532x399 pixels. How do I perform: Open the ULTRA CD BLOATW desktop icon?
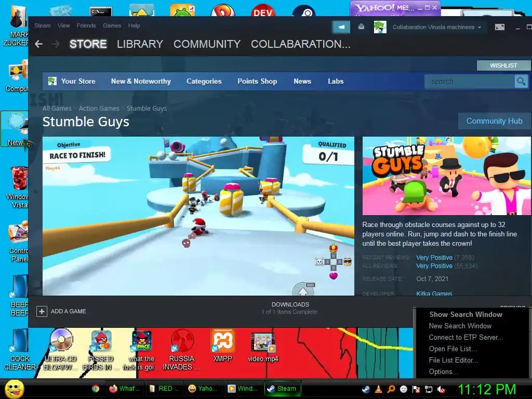click(x=60, y=350)
